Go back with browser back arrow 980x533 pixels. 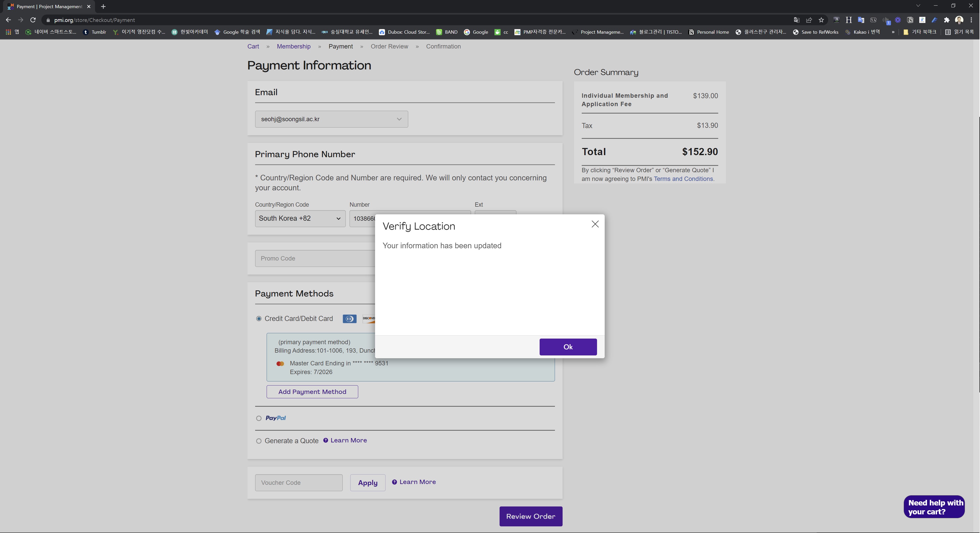point(8,20)
